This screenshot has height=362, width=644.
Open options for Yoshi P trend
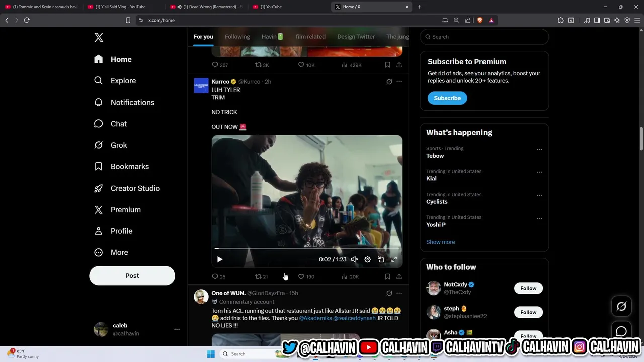point(539,218)
